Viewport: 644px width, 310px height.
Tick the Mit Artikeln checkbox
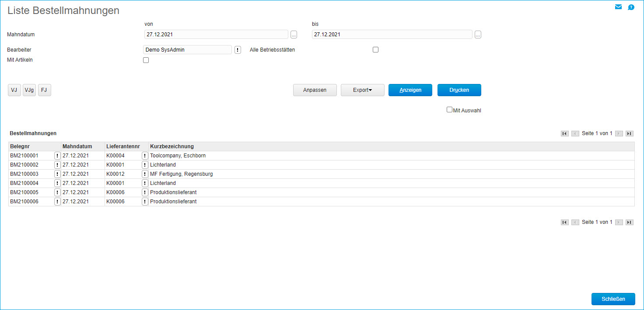pos(146,60)
